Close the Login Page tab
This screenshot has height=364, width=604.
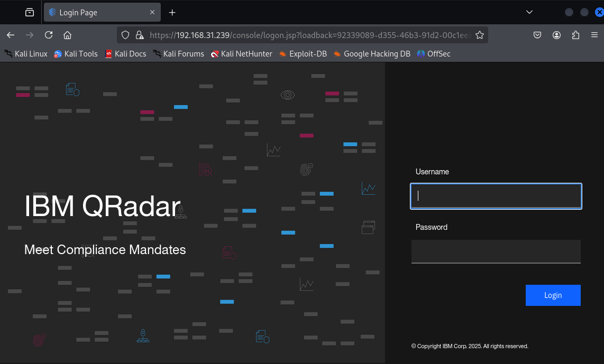point(152,12)
